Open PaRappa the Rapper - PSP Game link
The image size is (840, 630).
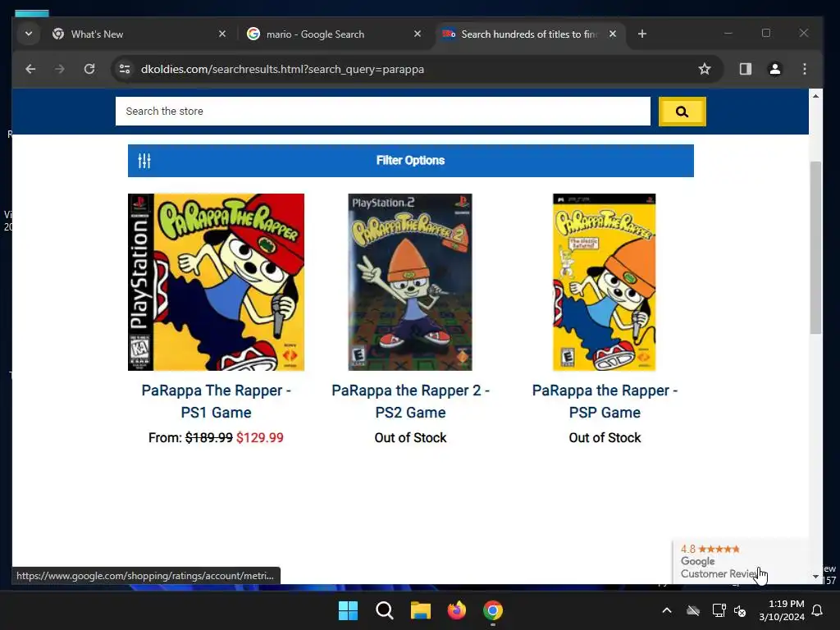[605, 401]
